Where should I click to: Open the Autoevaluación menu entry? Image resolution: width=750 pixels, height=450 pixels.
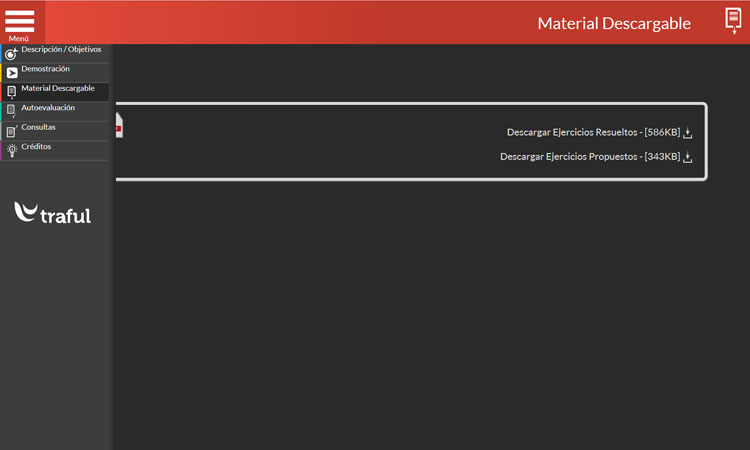[48, 108]
